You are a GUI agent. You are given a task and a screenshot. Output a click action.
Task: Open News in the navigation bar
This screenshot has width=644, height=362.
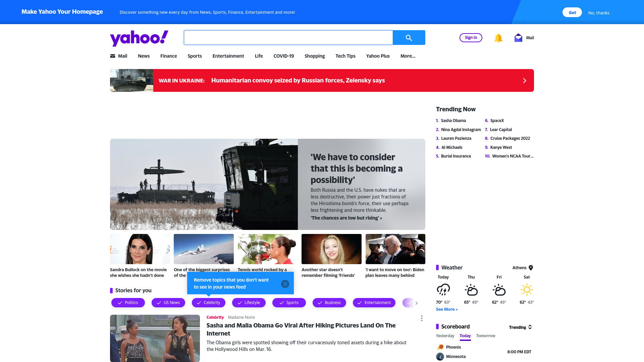[x=144, y=56]
